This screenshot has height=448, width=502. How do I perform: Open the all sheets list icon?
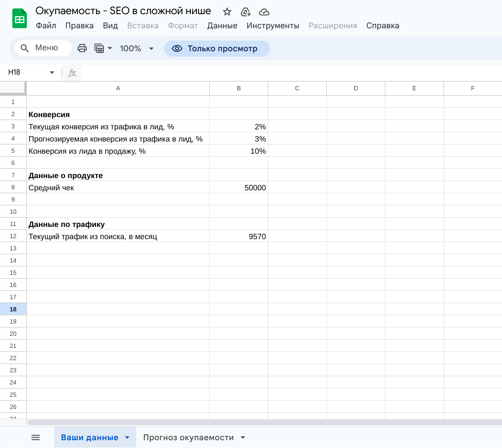(36, 437)
